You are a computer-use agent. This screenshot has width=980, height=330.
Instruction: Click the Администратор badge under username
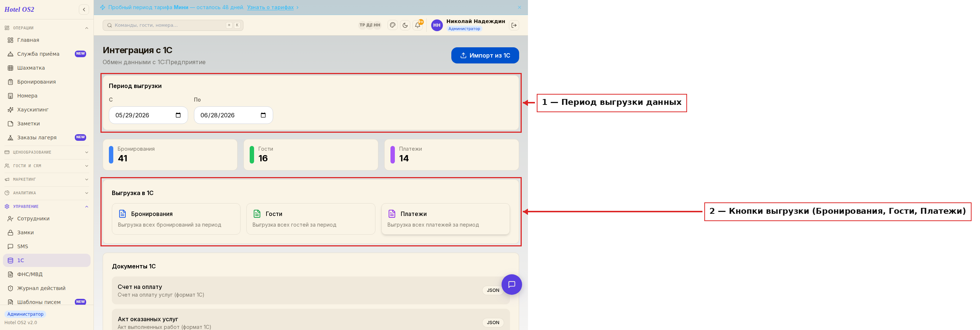click(464, 29)
